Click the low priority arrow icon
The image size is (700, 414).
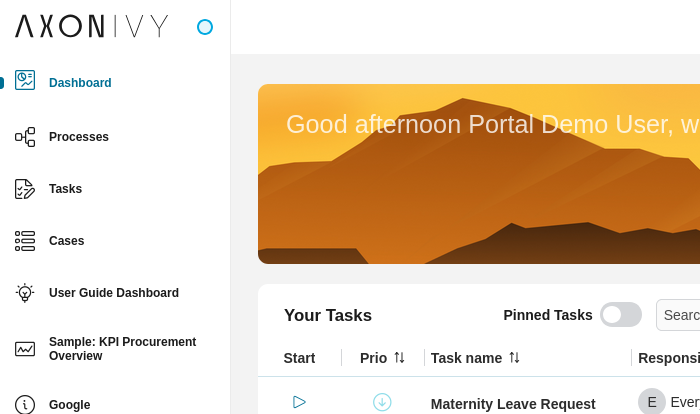[x=382, y=402]
